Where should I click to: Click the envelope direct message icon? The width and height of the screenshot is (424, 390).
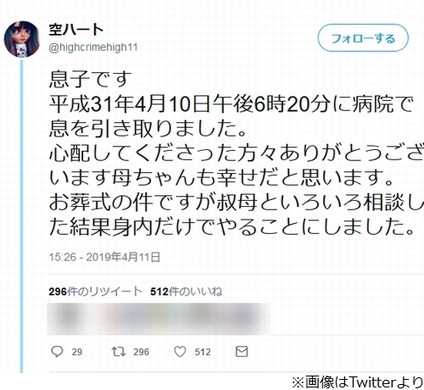[242, 352]
